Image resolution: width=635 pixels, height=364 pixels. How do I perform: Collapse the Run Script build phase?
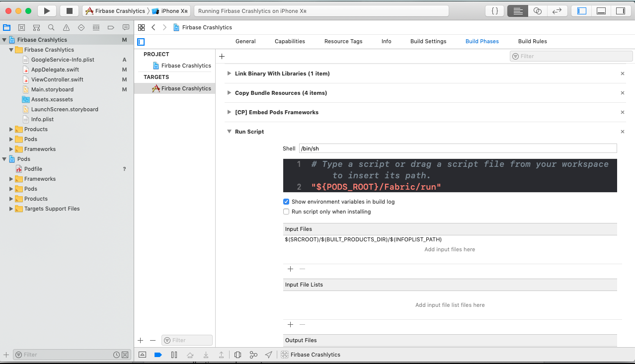point(229,132)
